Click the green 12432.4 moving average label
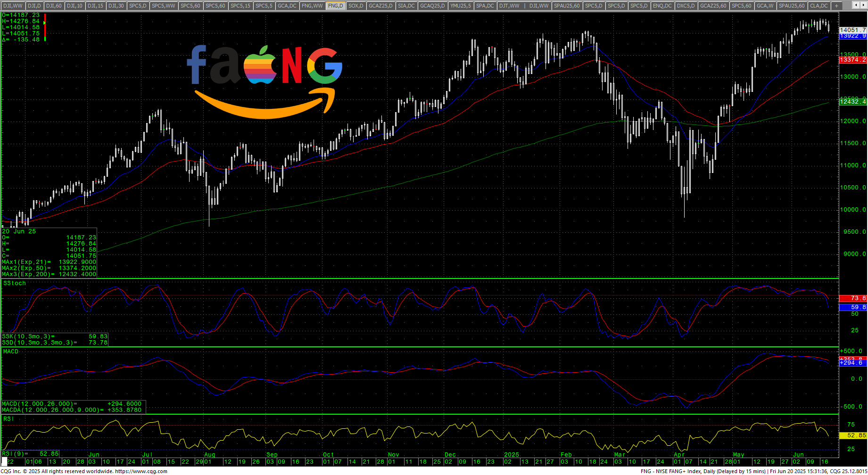Image resolution: width=868 pixels, height=475 pixels. [853, 102]
